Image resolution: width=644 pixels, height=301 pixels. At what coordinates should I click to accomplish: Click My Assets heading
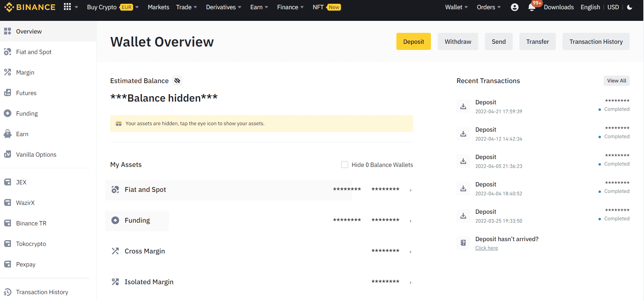126,165
